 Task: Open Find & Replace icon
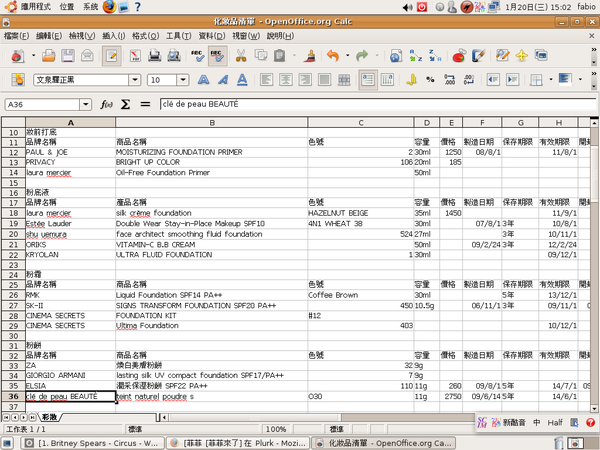(502, 56)
